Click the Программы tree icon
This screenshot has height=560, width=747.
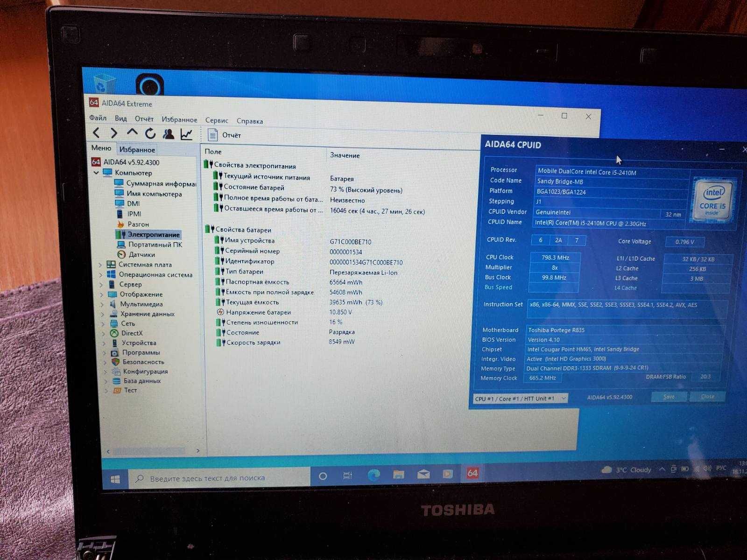pos(115,352)
